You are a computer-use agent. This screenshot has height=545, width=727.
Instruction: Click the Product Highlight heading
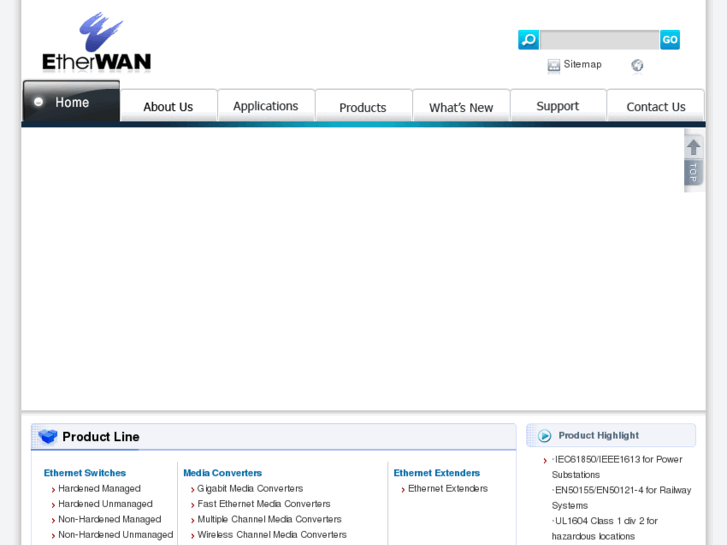click(599, 435)
